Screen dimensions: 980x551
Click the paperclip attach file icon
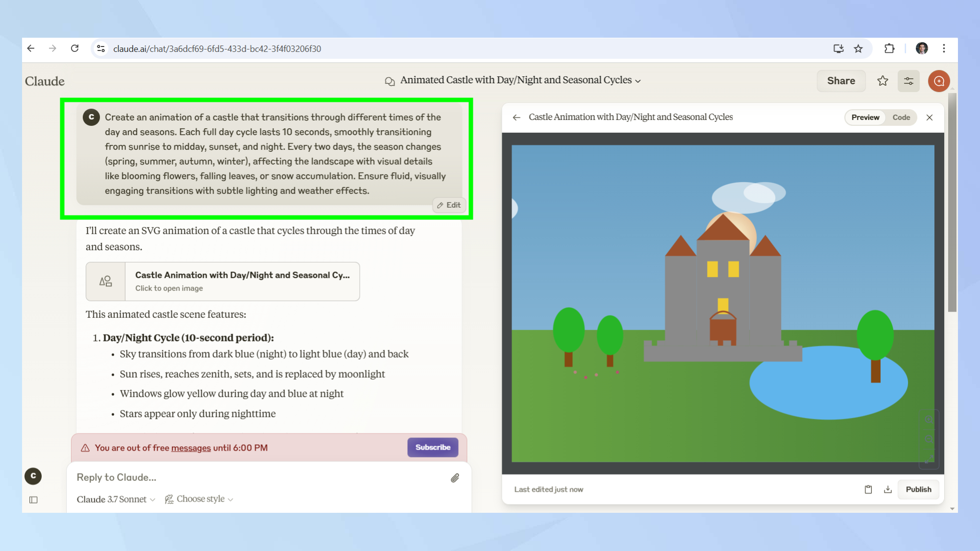tap(455, 478)
